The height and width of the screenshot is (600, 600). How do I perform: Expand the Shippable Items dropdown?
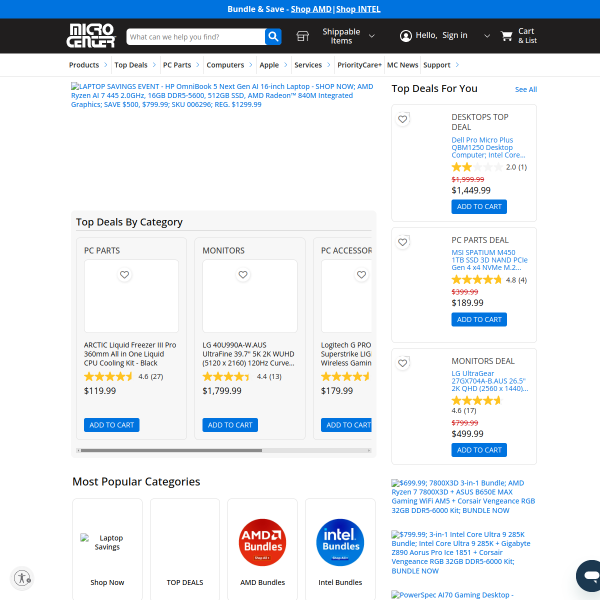click(x=372, y=36)
